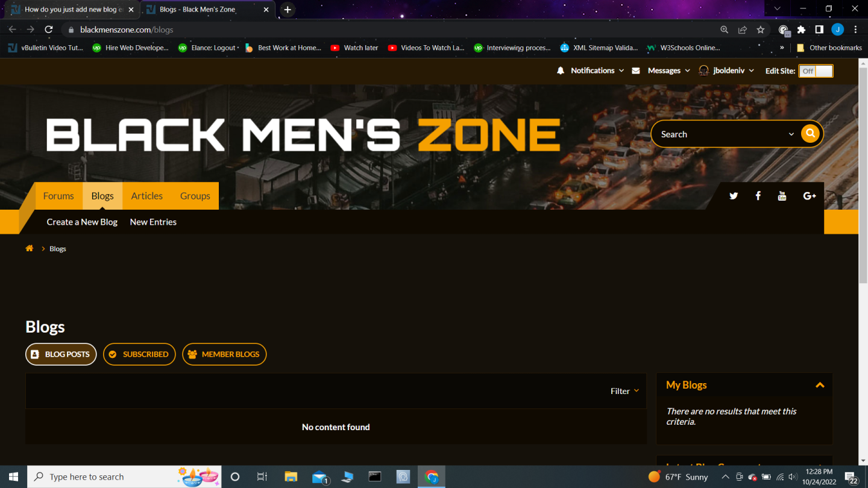
Task: Click the Twitter icon in header
Action: point(734,196)
